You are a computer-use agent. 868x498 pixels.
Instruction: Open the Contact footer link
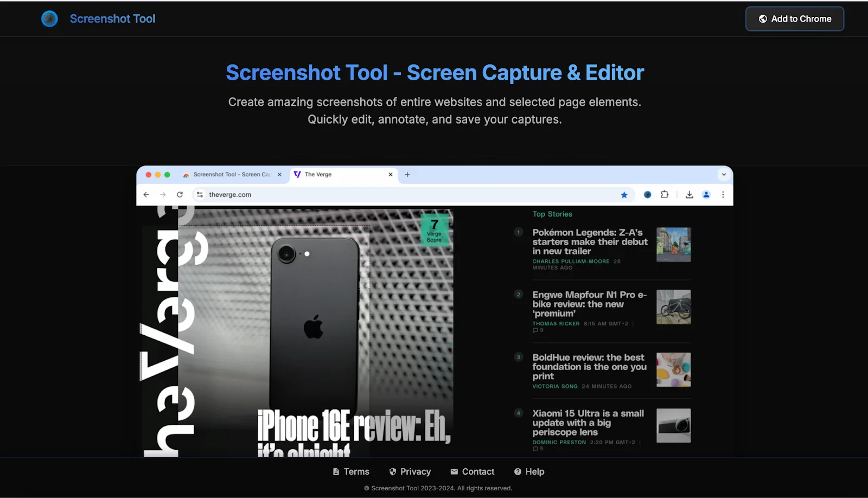[472, 472]
